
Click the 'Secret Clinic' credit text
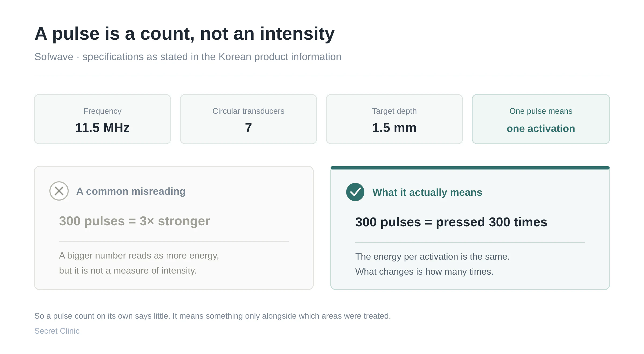57,331
